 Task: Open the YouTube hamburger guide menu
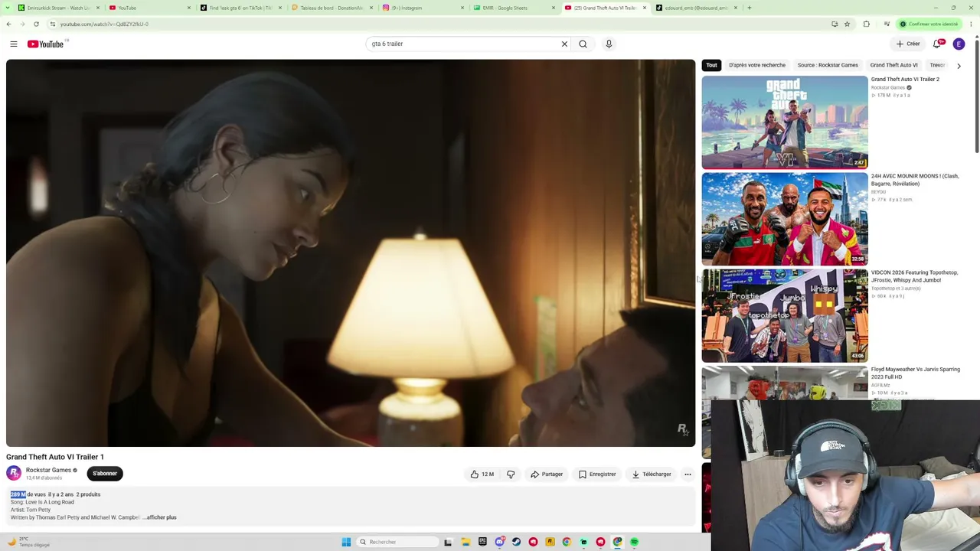click(14, 44)
